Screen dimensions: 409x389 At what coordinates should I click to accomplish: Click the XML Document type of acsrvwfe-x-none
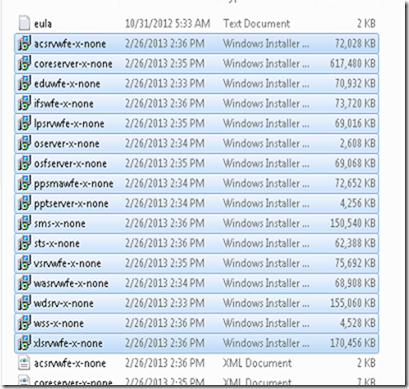click(257, 363)
